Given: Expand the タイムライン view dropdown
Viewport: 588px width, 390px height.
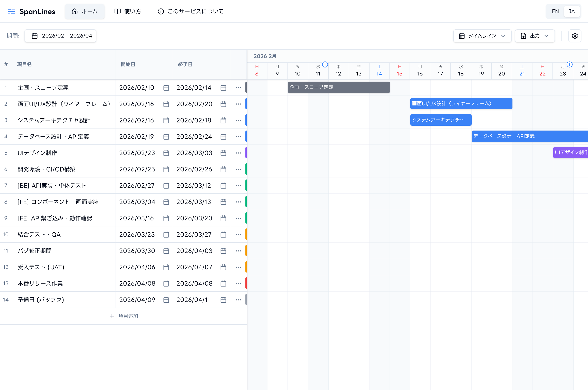Looking at the screenshot, I should coord(482,36).
